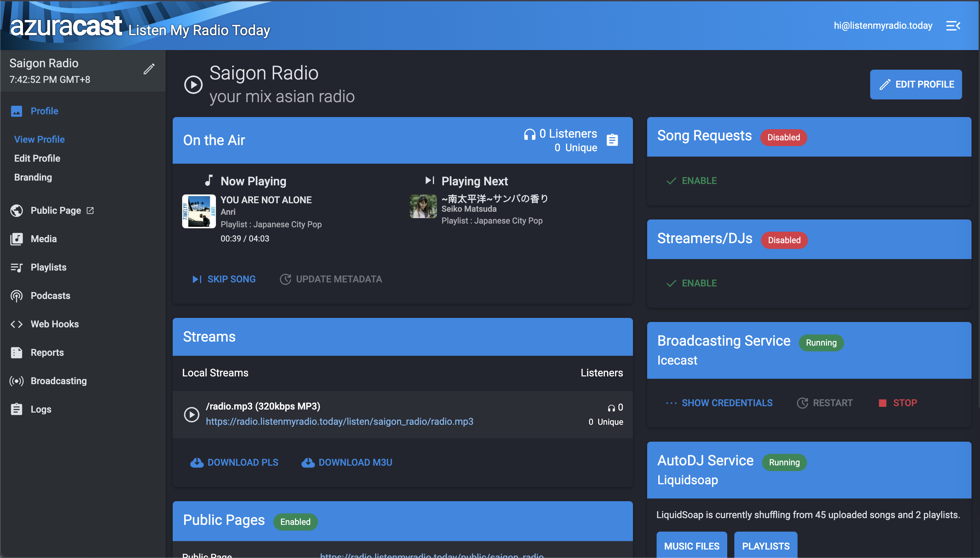Image resolution: width=980 pixels, height=558 pixels.
Task: Select Edit Profile in the sidebar submenu
Action: [x=37, y=158]
